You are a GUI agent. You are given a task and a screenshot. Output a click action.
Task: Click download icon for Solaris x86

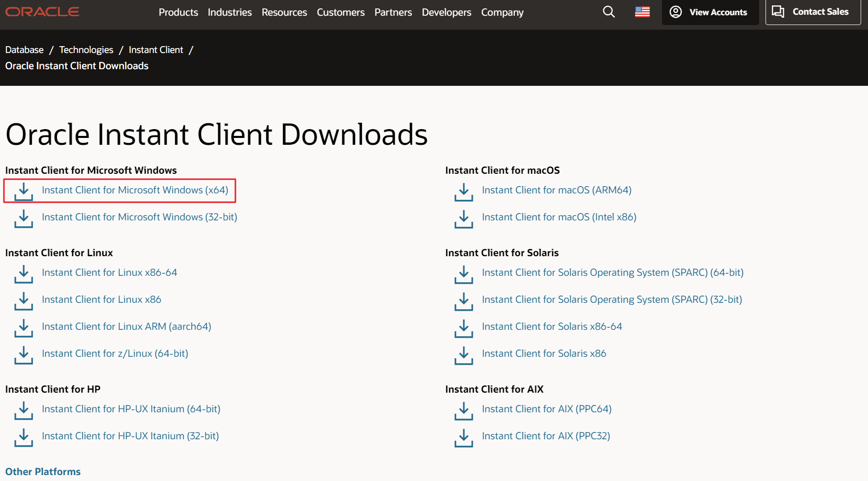tap(464, 355)
